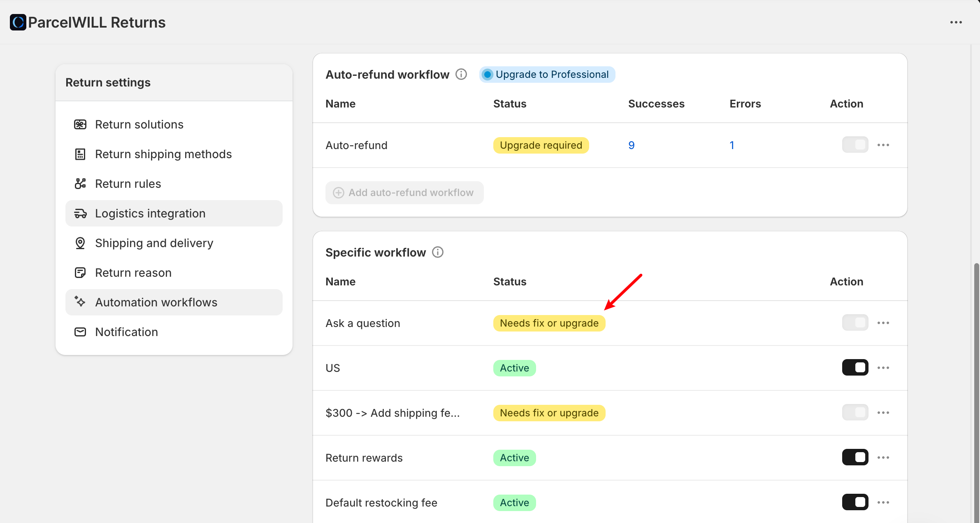This screenshot has width=980, height=523.
Task: Open more actions for Auto-refund row
Action: [883, 145]
